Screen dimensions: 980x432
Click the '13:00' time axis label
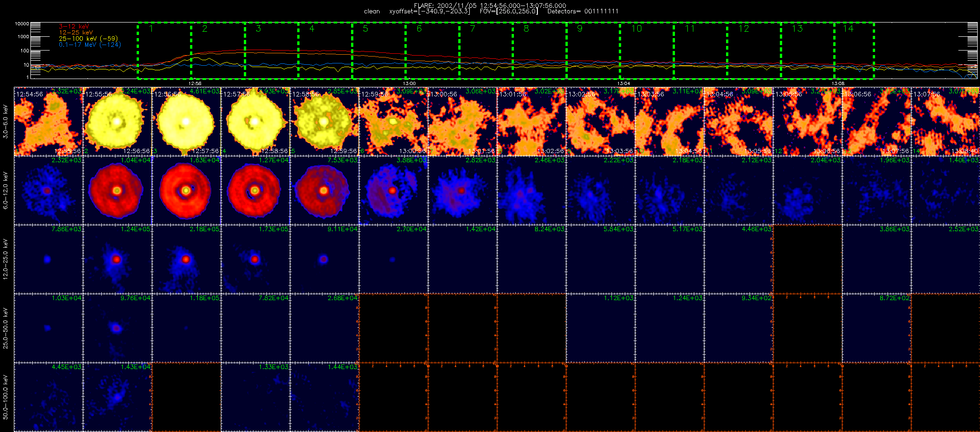[x=409, y=84]
